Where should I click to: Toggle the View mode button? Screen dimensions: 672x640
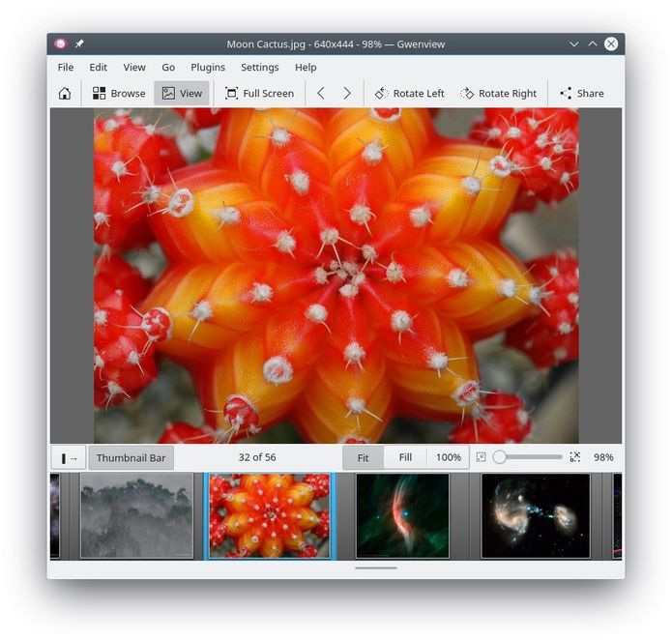pos(182,93)
